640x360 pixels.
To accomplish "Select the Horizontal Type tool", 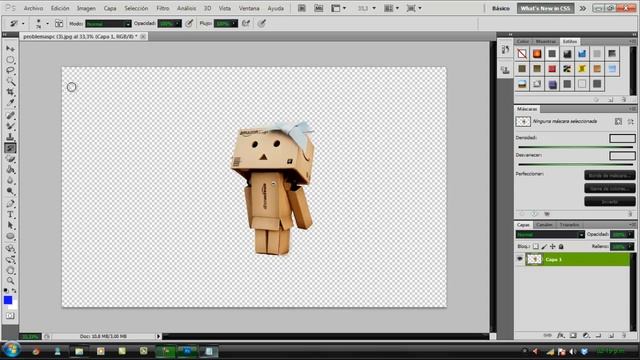I will pos(10,215).
